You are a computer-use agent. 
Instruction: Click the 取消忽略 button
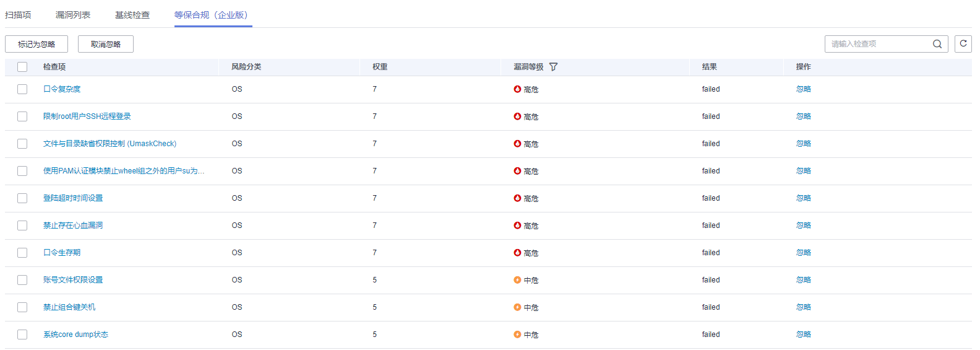[106, 44]
